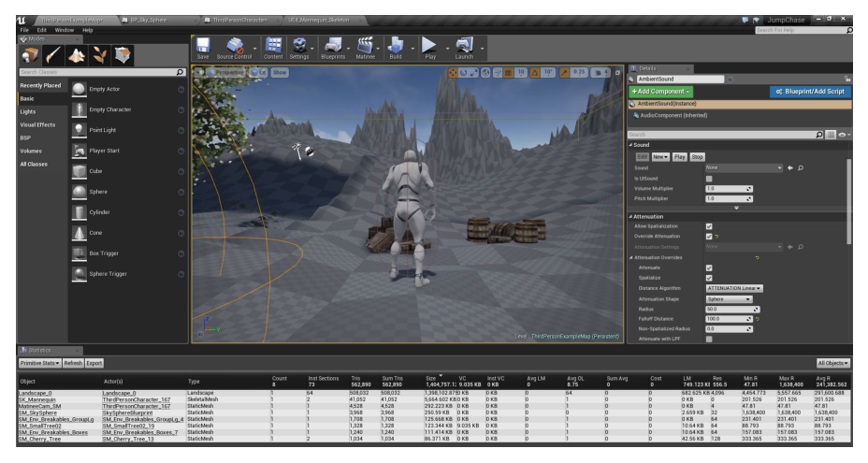Use the magnifier to browse to Sound asset
The width and height of the screenshot is (868, 463).
tap(801, 167)
